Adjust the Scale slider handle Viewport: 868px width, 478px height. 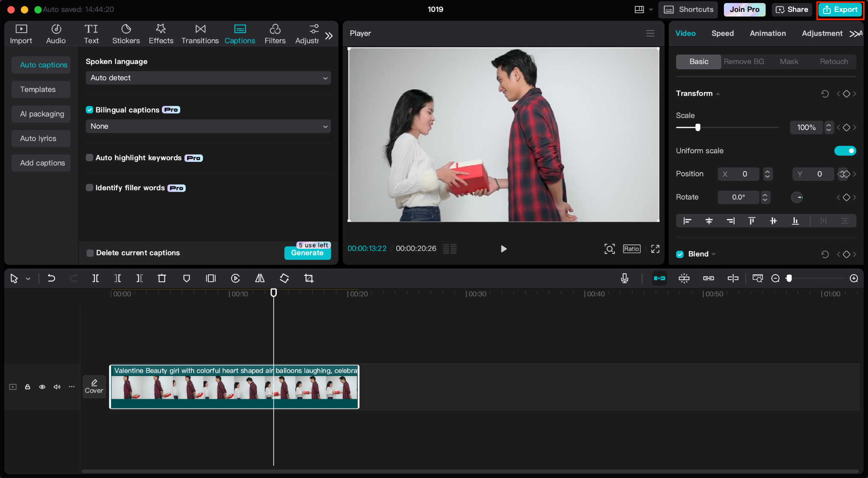coord(698,128)
